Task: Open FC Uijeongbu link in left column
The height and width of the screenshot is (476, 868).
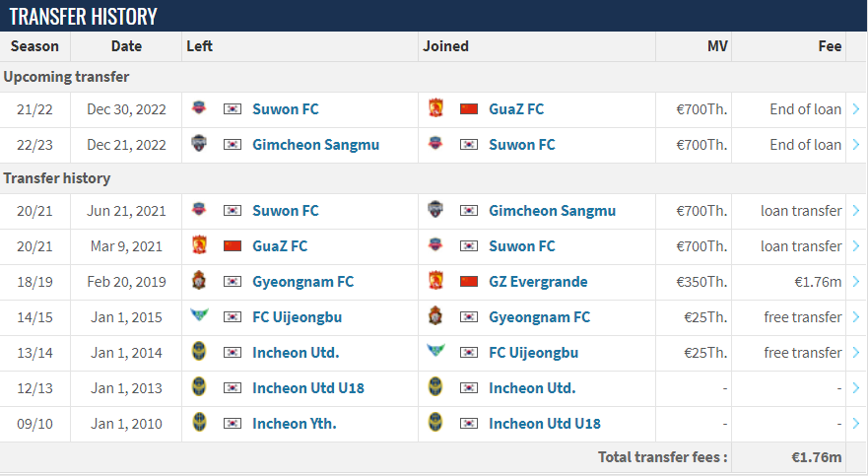Action: [298, 317]
